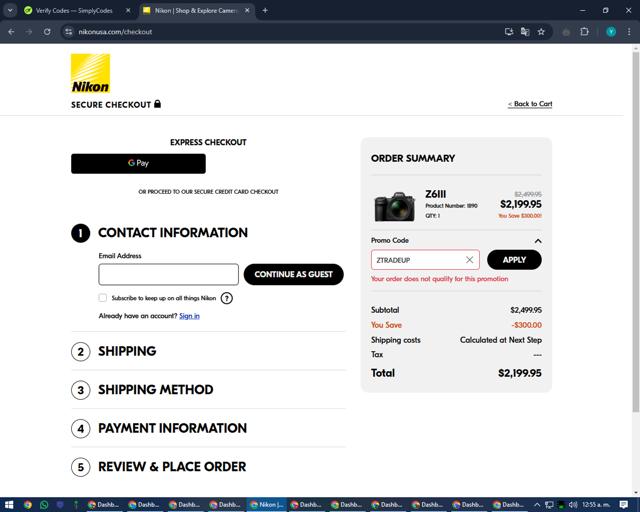
Task: Click the Subtotal $2,499.95 value
Action: [526, 310]
